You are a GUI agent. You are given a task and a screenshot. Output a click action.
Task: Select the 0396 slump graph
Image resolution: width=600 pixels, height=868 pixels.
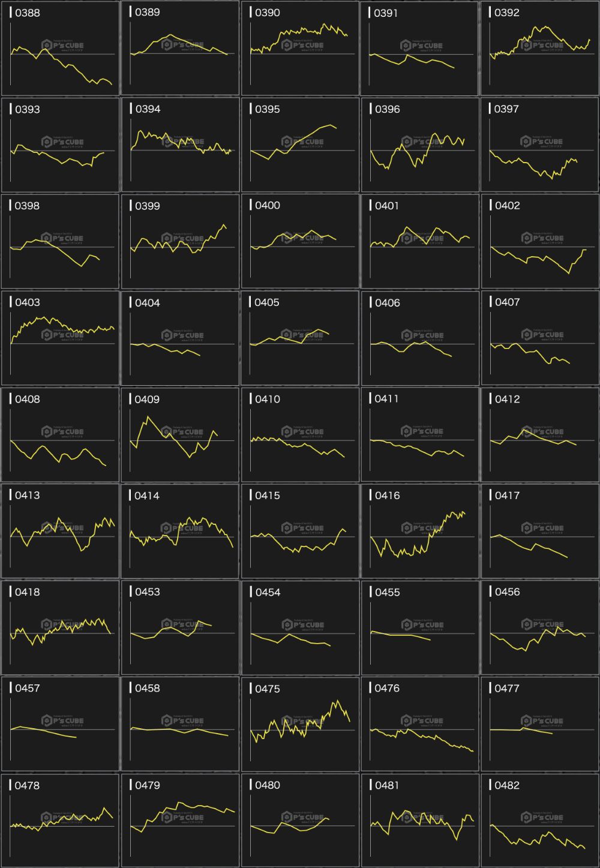point(420,145)
